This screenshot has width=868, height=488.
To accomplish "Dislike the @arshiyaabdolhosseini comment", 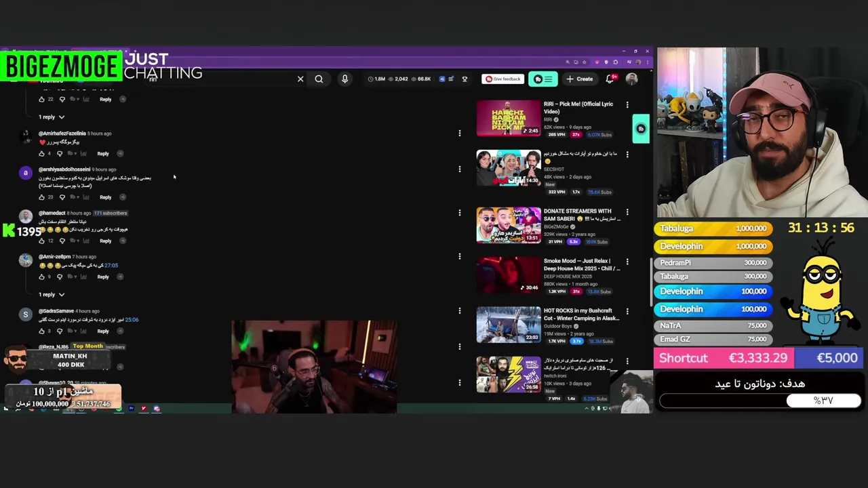I will (x=62, y=197).
